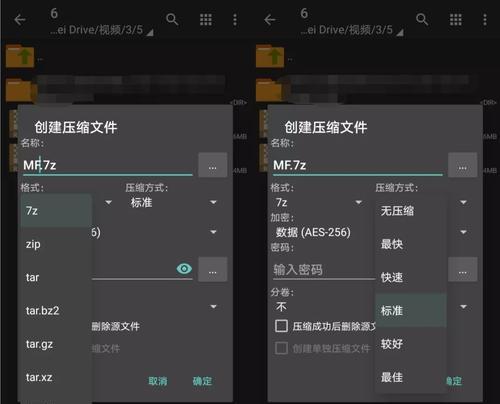Screen dimensions: 500x404
Task: Choose tar.xz format option
Action: point(56,377)
